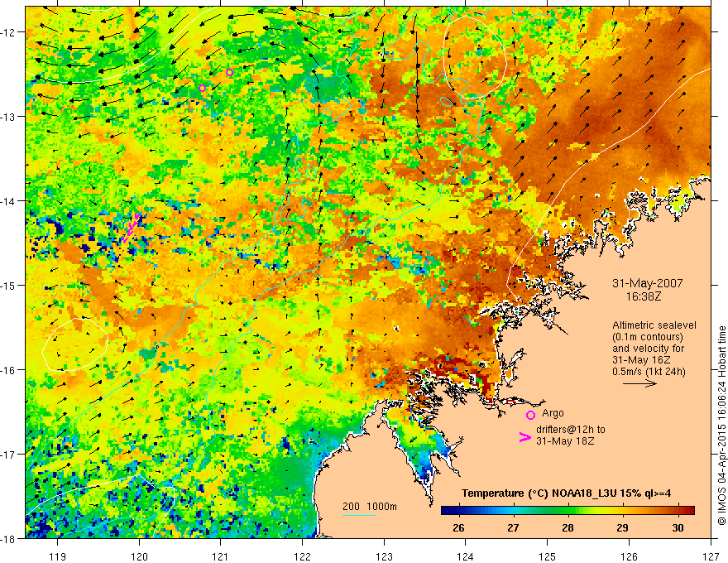
Task: Click the Temperature NOAA18_L3U colorbar title
Action: point(566,493)
